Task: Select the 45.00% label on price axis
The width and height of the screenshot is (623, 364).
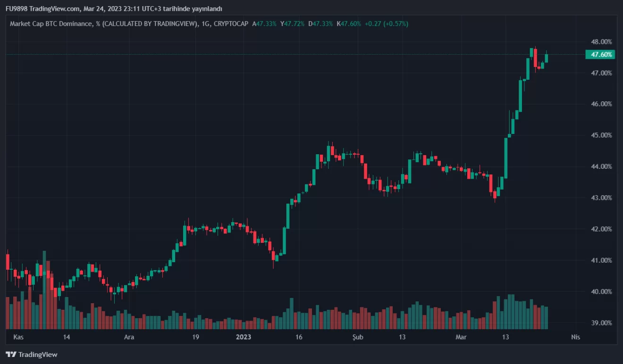Action: [x=601, y=135]
